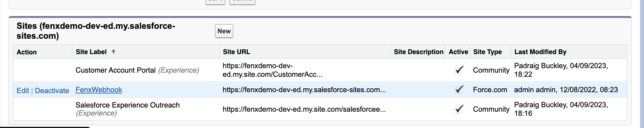
Task: Click the Last Modified By column header
Action: click(x=540, y=52)
